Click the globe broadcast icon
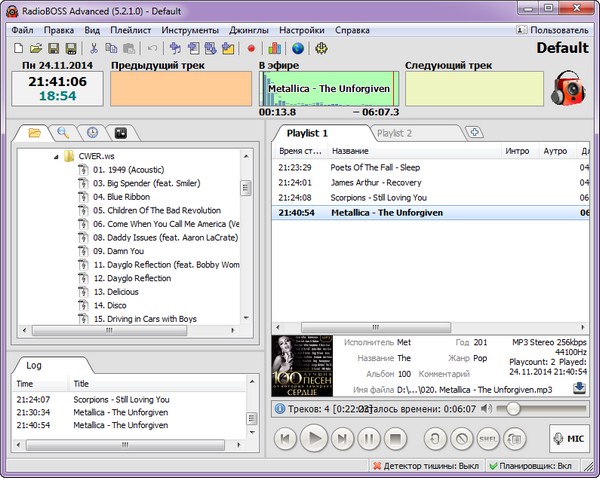The width and height of the screenshot is (600, 478). [x=298, y=48]
